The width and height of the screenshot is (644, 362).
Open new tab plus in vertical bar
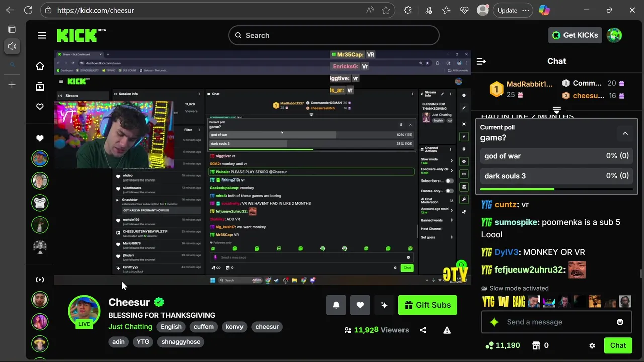(x=12, y=85)
